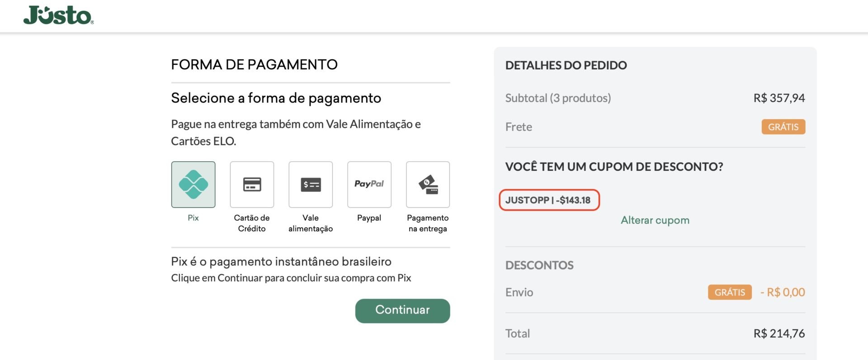The height and width of the screenshot is (360, 868).
Task: Click the Pagamento na entrega label text
Action: click(428, 223)
